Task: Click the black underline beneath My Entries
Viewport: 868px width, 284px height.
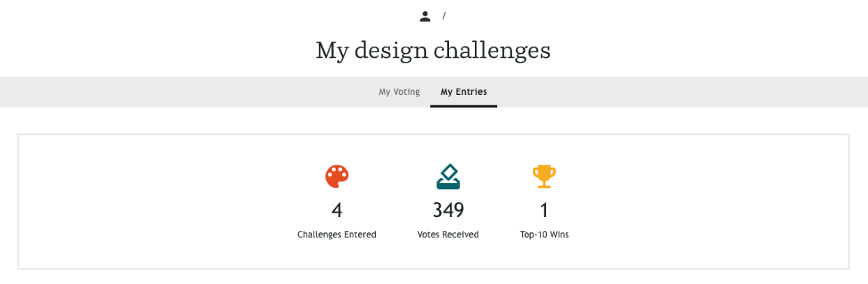Action: tap(464, 106)
